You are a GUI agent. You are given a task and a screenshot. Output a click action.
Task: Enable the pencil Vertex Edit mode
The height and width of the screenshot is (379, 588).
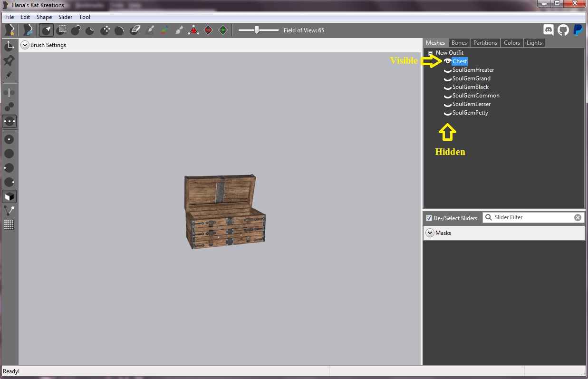pos(9,75)
